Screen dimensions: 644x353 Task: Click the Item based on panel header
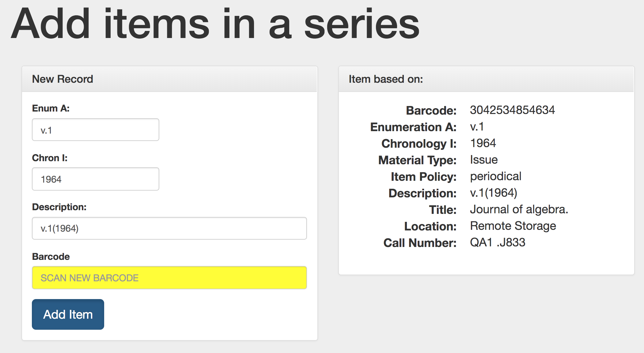[386, 79]
